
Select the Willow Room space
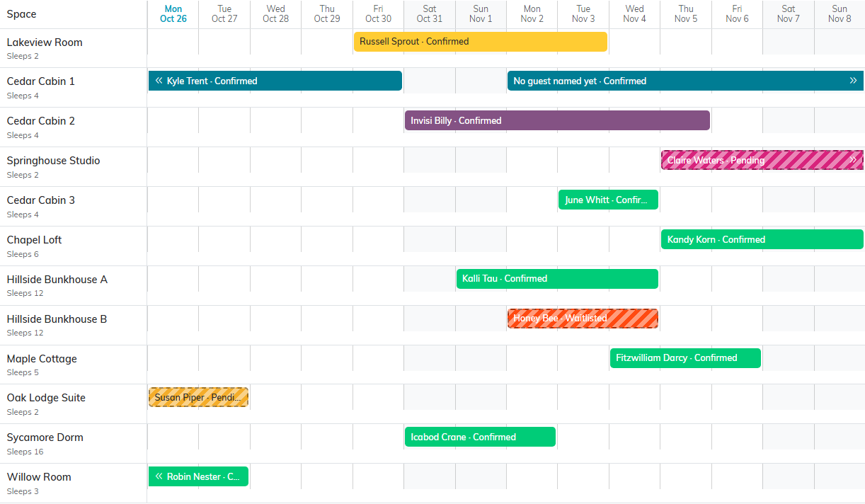pos(39,477)
